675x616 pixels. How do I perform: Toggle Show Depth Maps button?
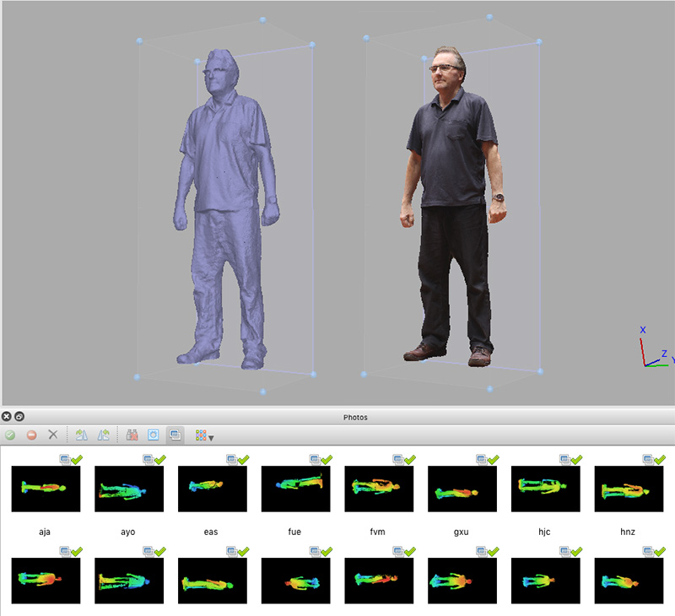pyautogui.click(x=175, y=435)
